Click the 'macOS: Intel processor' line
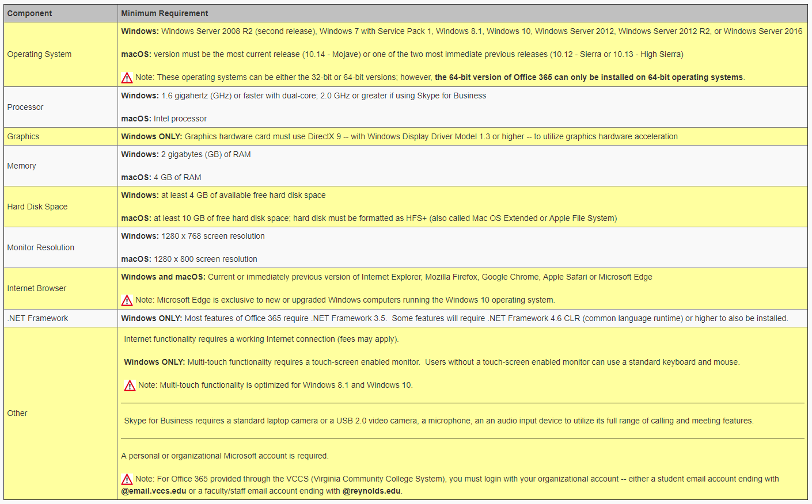Viewport: 812px width, 504px height. click(164, 119)
